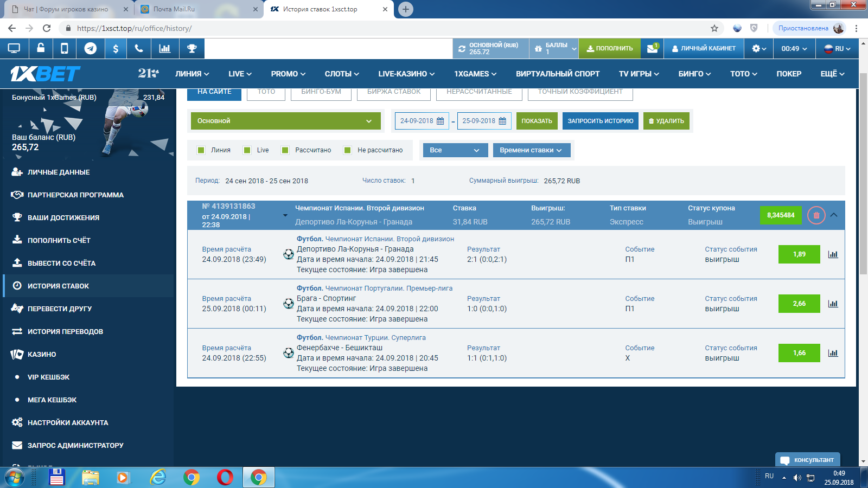Open the СЛОТЫ menu
This screenshot has height=488, width=868.
[342, 74]
